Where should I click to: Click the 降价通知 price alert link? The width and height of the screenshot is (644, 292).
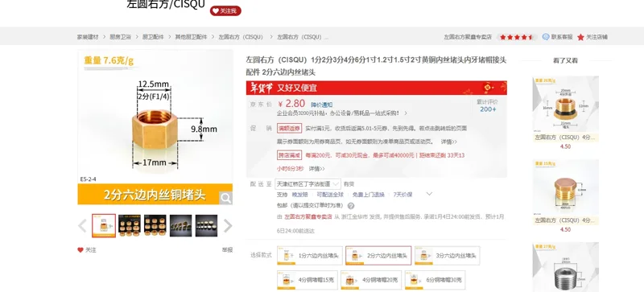321,105
